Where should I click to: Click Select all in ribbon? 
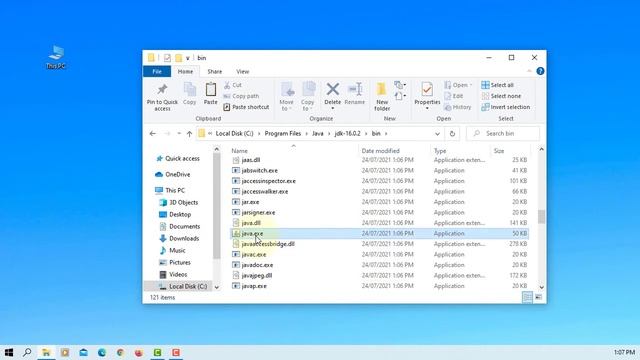[497, 85]
